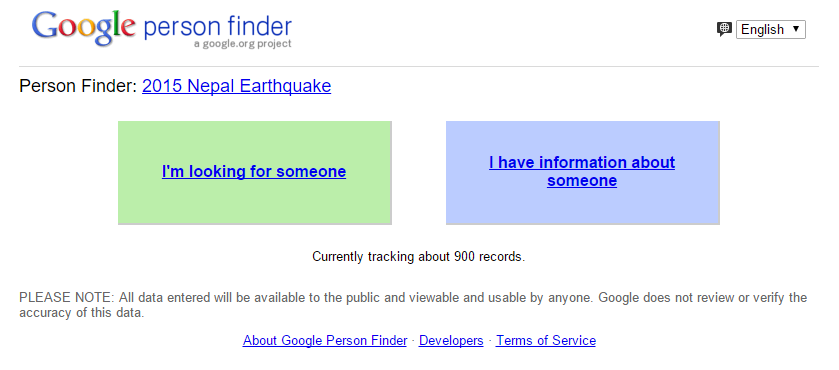
Task: Click 'a google.org project' tagline
Action: (x=242, y=44)
